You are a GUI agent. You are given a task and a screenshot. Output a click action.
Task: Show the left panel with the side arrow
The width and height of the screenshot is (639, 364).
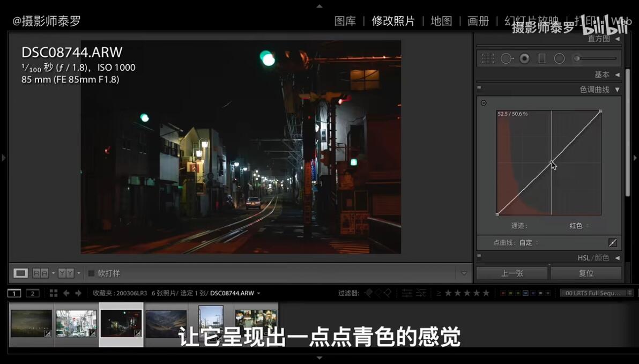[x=3, y=157]
